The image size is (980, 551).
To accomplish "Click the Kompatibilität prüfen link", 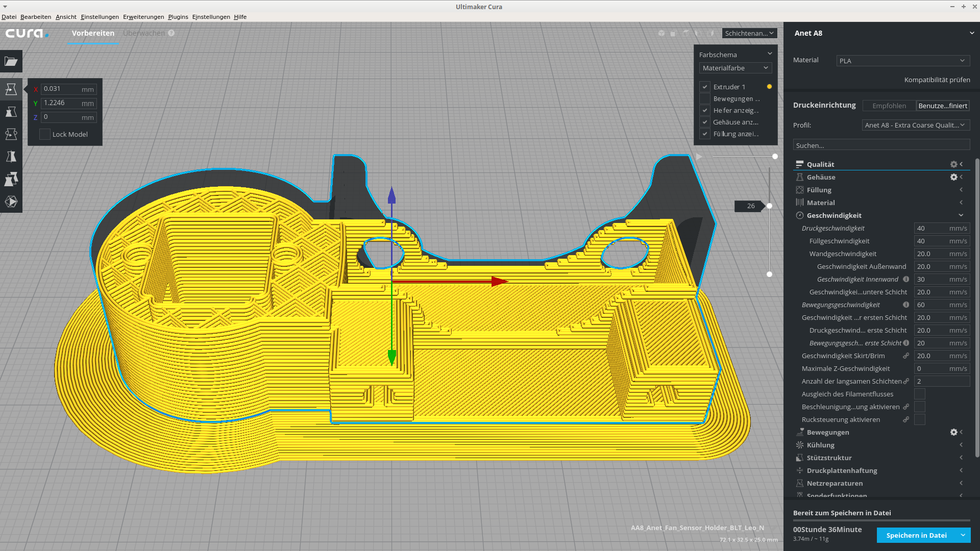I will (937, 80).
